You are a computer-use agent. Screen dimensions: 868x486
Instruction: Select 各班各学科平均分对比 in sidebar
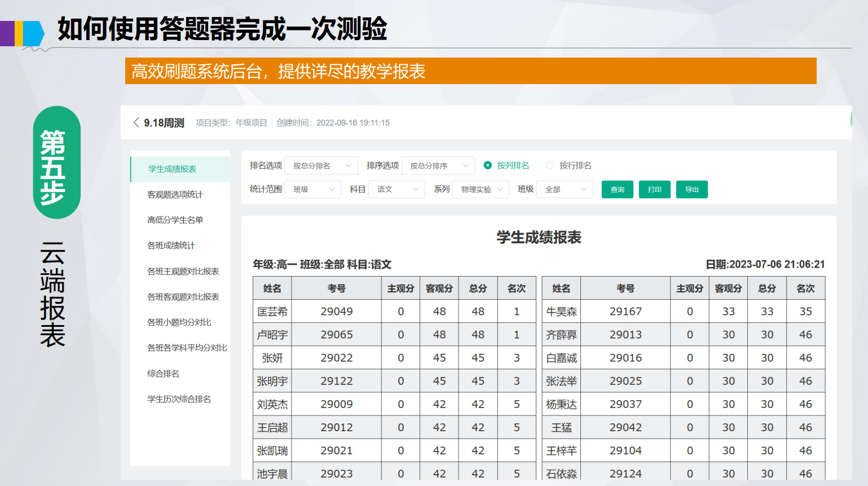187,348
